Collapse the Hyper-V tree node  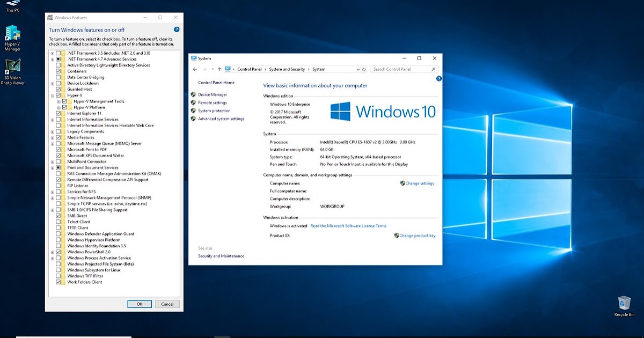click(x=52, y=95)
